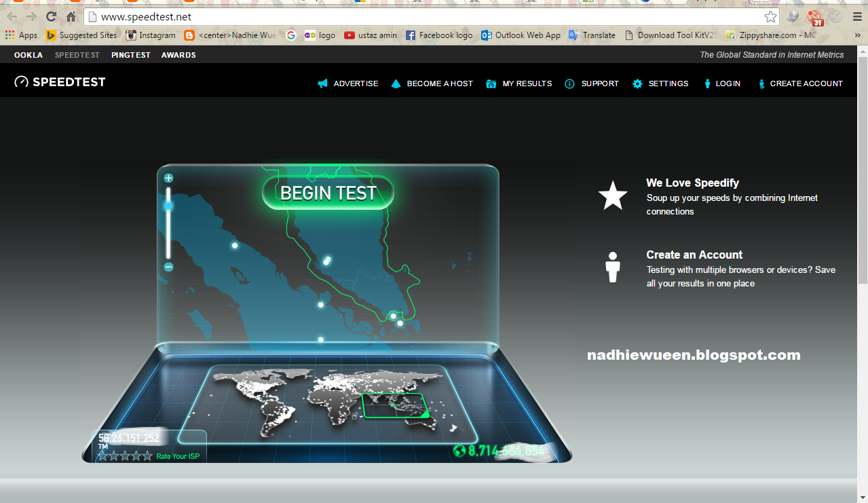This screenshot has height=503, width=868.
Task: Select the SPEEDTEST top tab
Action: [77, 55]
